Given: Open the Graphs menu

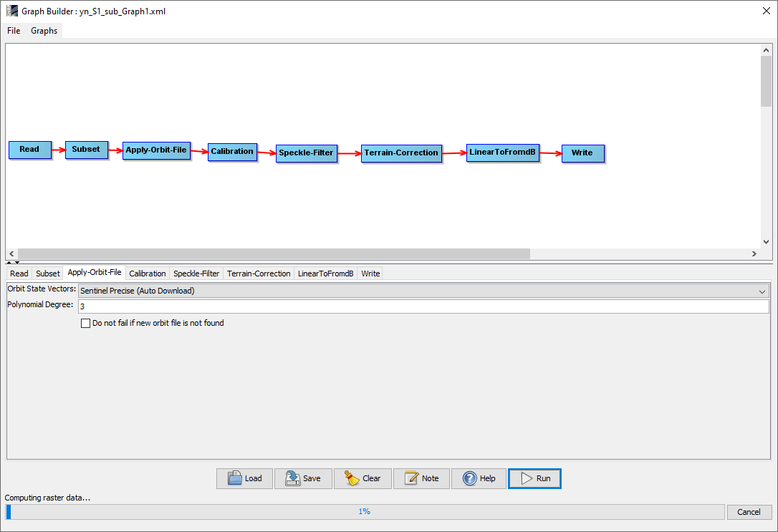Looking at the screenshot, I should 44,31.
